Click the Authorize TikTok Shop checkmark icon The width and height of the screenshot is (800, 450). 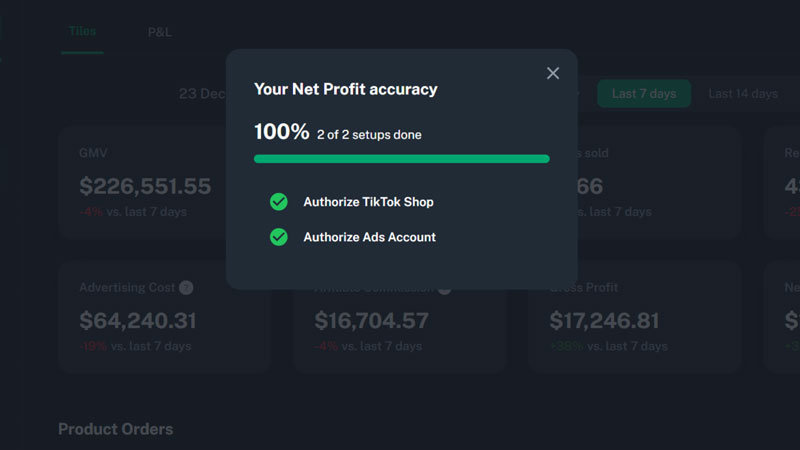click(279, 202)
